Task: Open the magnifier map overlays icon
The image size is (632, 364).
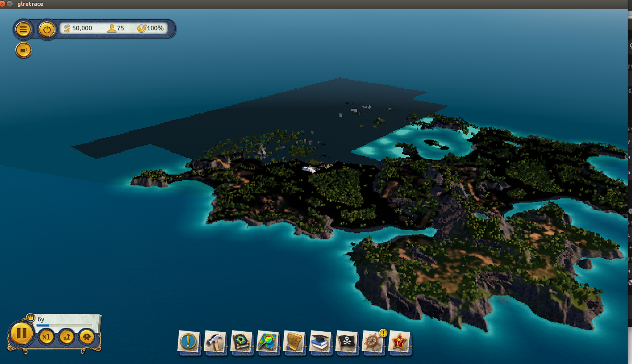Action: click(x=268, y=342)
